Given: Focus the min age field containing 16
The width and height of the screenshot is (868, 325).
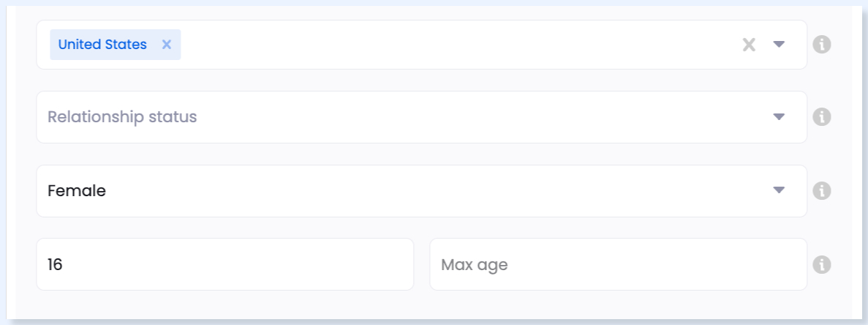Looking at the screenshot, I should click(224, 264).
